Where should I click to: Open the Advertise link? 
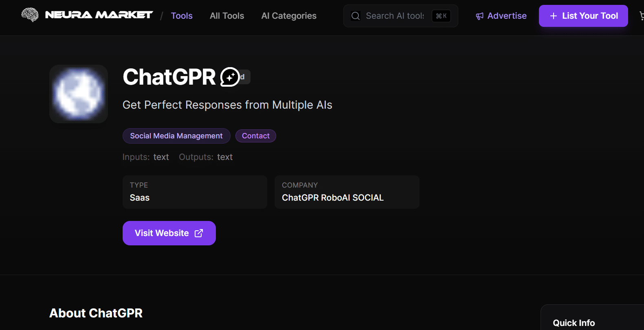501,16
